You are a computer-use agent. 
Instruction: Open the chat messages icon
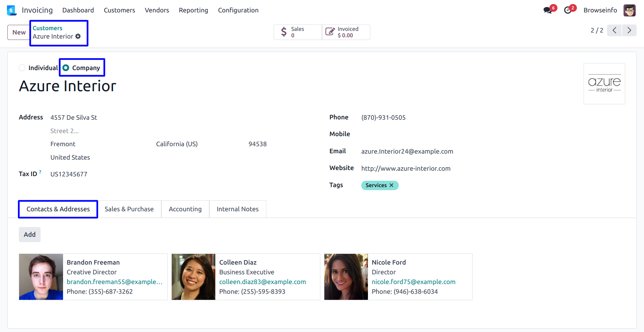pos(548,10)
